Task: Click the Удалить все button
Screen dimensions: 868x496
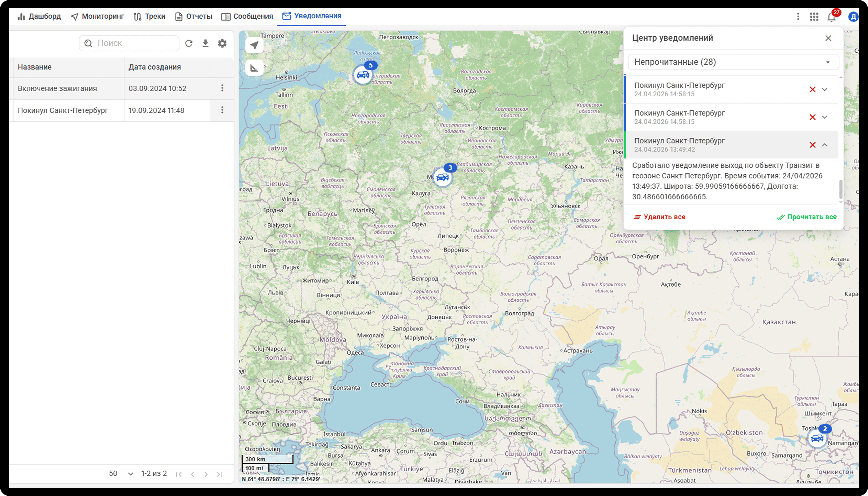Action: coord(660,217)
